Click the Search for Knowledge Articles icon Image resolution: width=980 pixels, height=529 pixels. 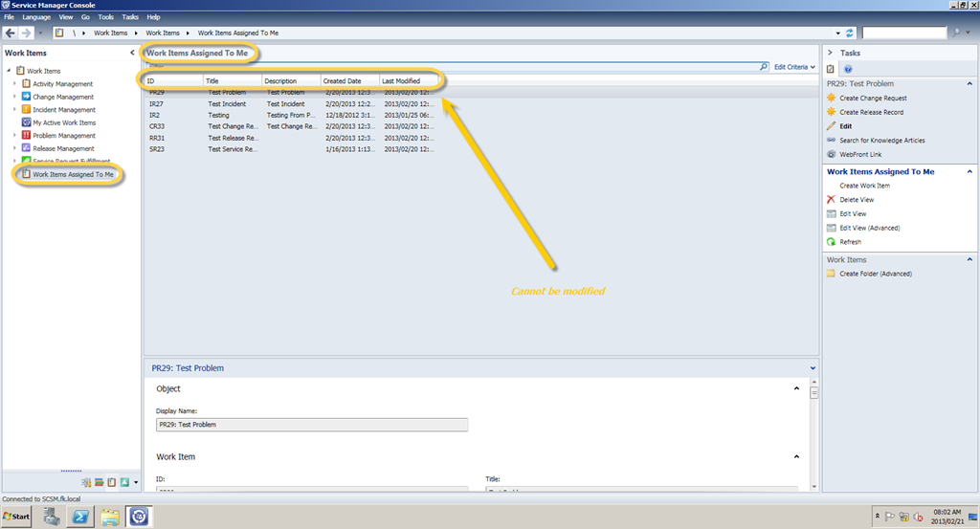pyautogui.click(x=831, y=141)
